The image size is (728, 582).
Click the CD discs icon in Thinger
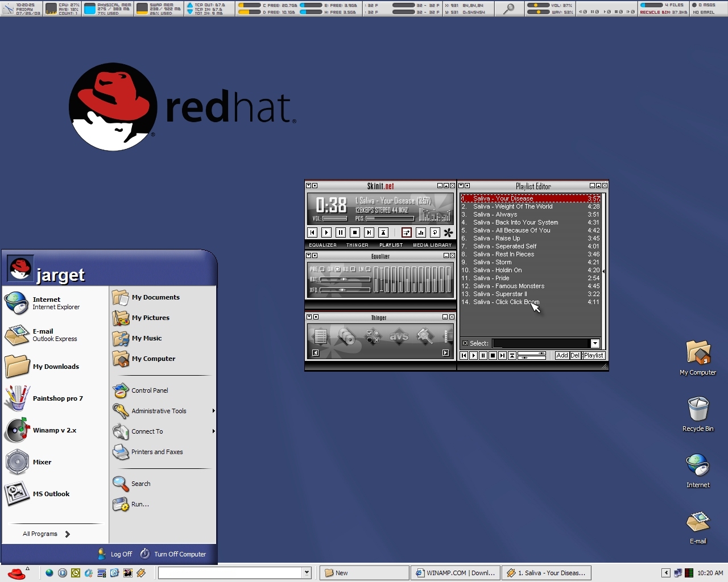(x=346, y=336)
